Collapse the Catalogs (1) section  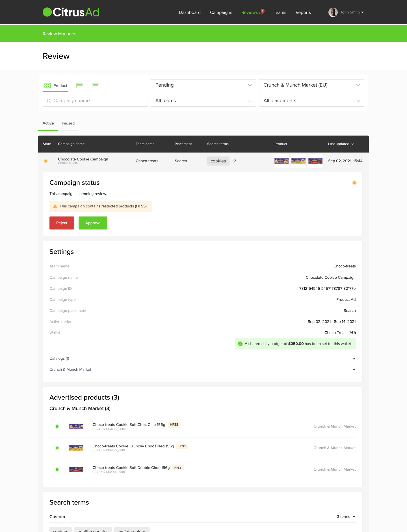[x=354, y=359]
